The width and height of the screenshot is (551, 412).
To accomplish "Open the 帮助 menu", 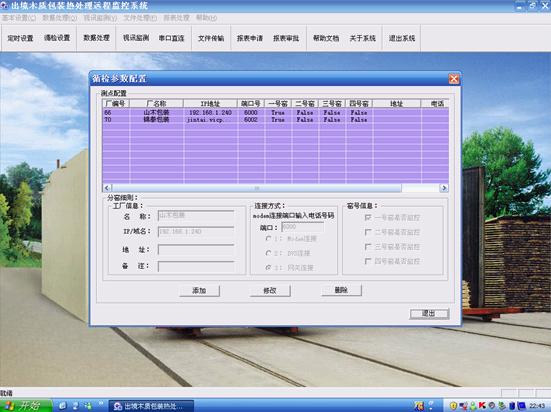I will 206,18.
